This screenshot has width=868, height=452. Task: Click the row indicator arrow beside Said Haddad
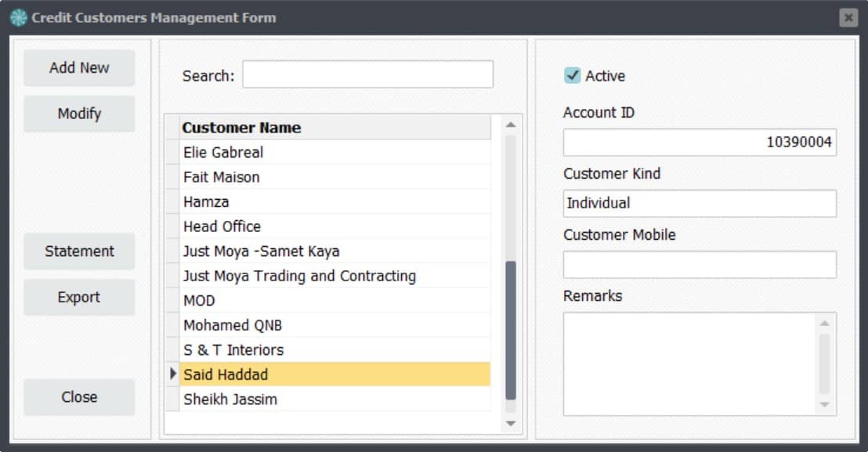(x=172, y=374)
